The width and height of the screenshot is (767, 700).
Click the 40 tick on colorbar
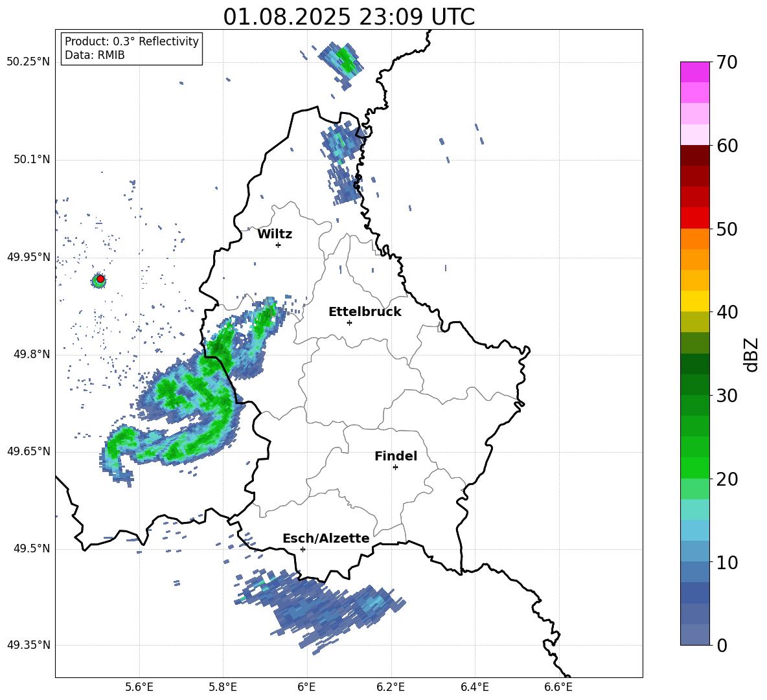pyautogui.click(x=727, y=312)
